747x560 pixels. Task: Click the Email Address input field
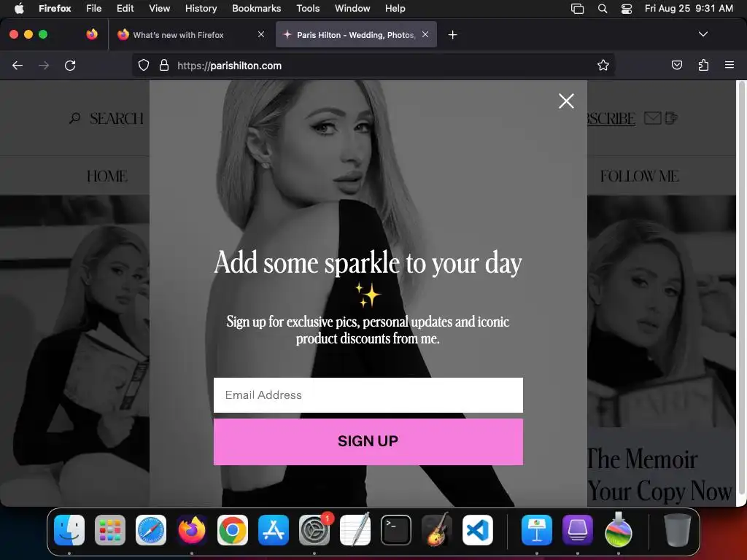(x=368, y=394)
